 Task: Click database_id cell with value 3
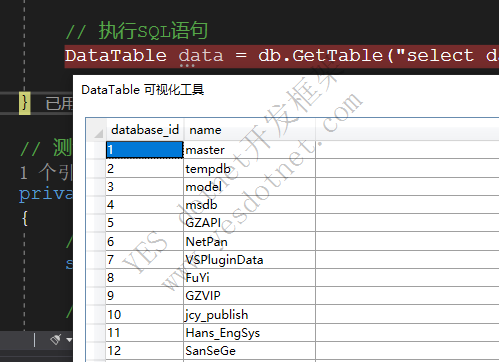[145, 187]
